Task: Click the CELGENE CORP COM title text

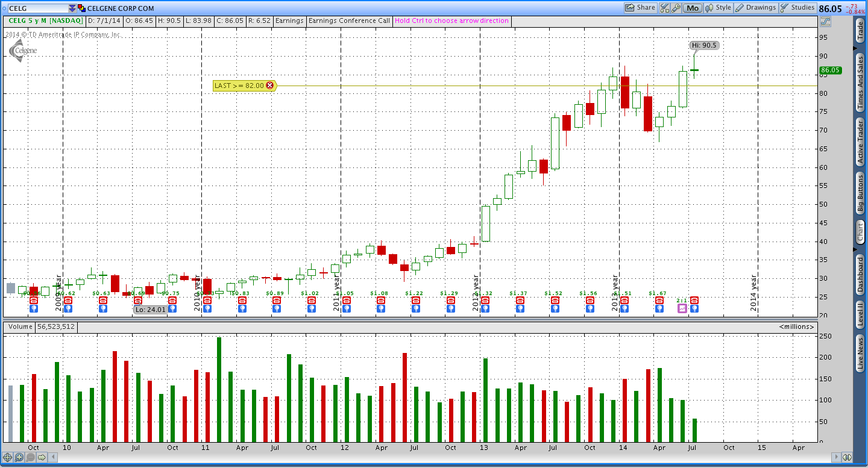Action: tap(121, 8)
